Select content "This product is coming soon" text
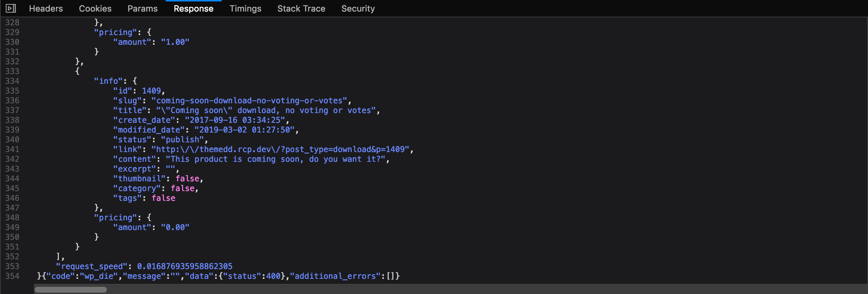Screen dimensions: 868x294 (275, 159)
